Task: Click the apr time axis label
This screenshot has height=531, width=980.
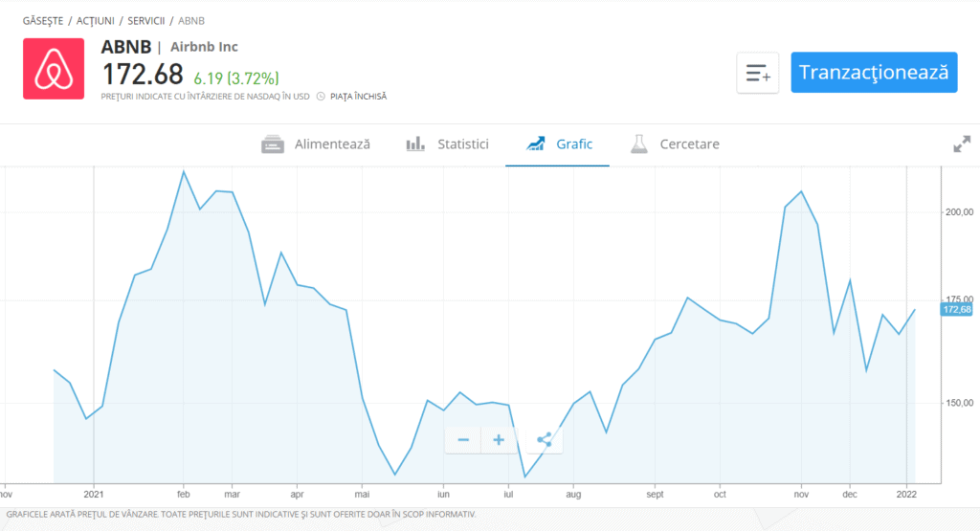Action: point(297,494)
